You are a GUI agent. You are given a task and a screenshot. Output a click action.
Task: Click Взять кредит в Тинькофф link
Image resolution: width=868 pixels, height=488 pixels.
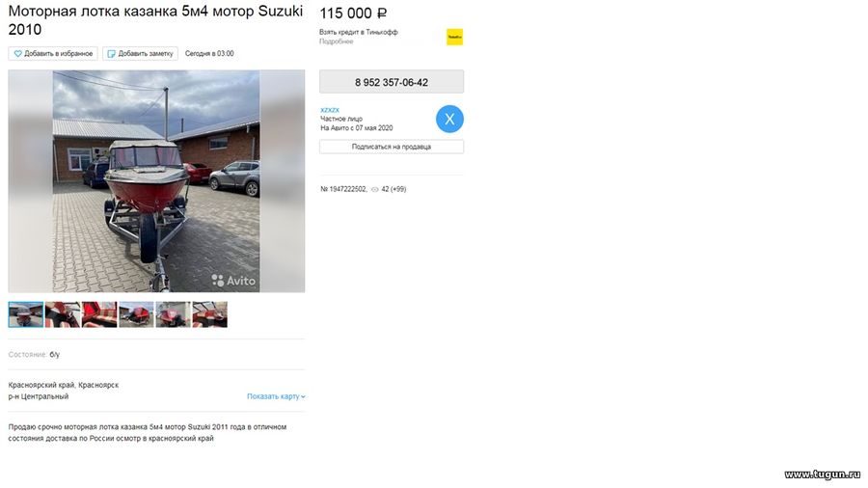(x=358, y=32)
